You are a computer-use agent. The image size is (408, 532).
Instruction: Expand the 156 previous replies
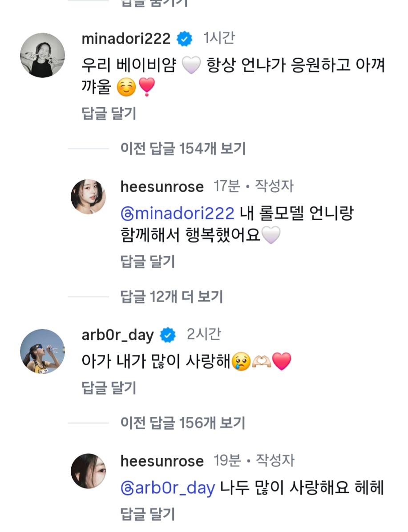pos(182,423)
